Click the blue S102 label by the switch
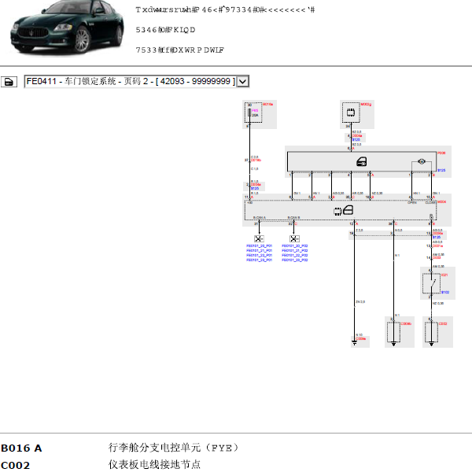472x476 pixels. 445,293
